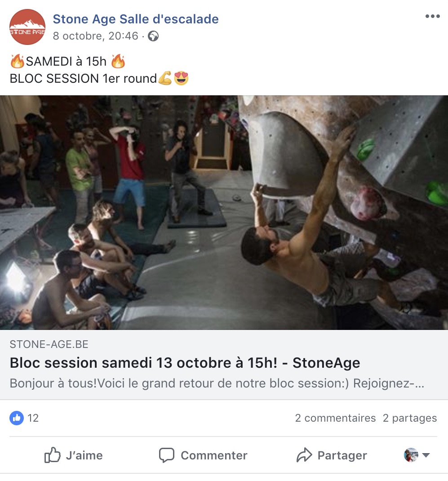448x481 pixels.
Task: Expand the profile switcher dropdown arrow
Action: click(426, 455)
